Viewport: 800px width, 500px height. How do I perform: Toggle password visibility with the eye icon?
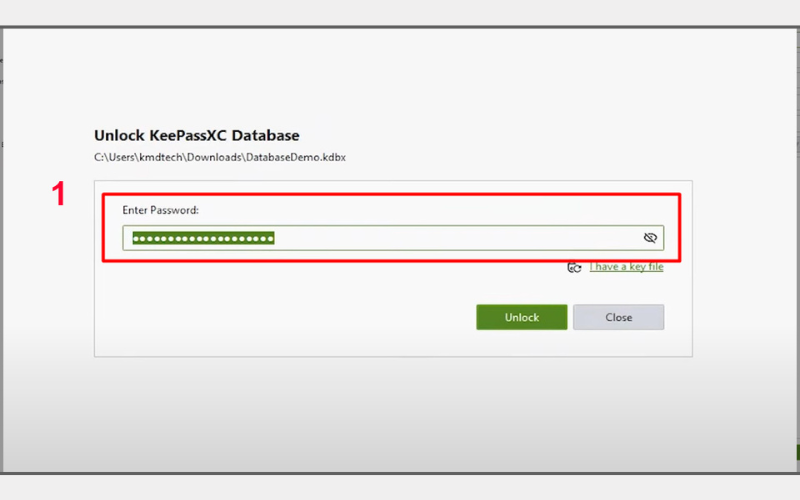(x=650, y=238)
